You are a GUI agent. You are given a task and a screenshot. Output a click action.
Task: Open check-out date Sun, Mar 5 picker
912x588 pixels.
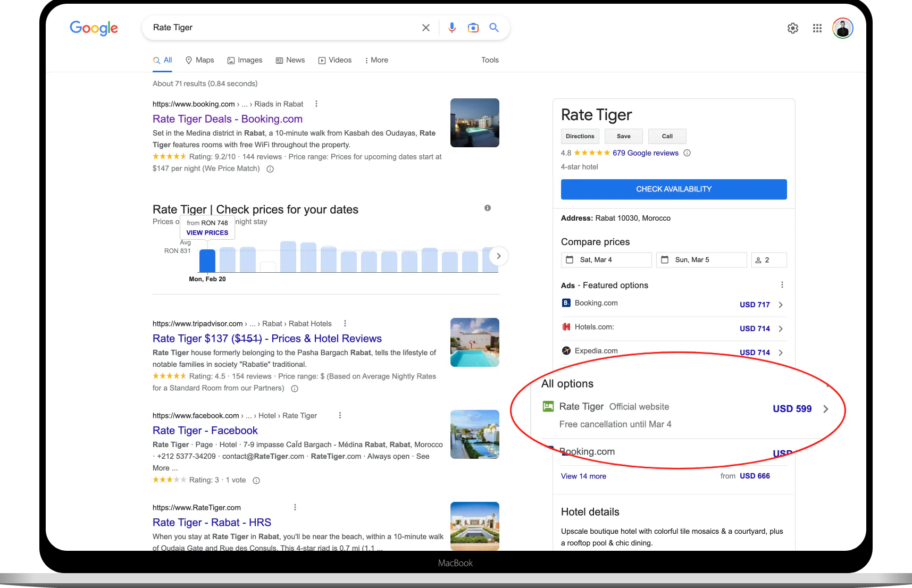pyautogui.click(x=701, y=260)
